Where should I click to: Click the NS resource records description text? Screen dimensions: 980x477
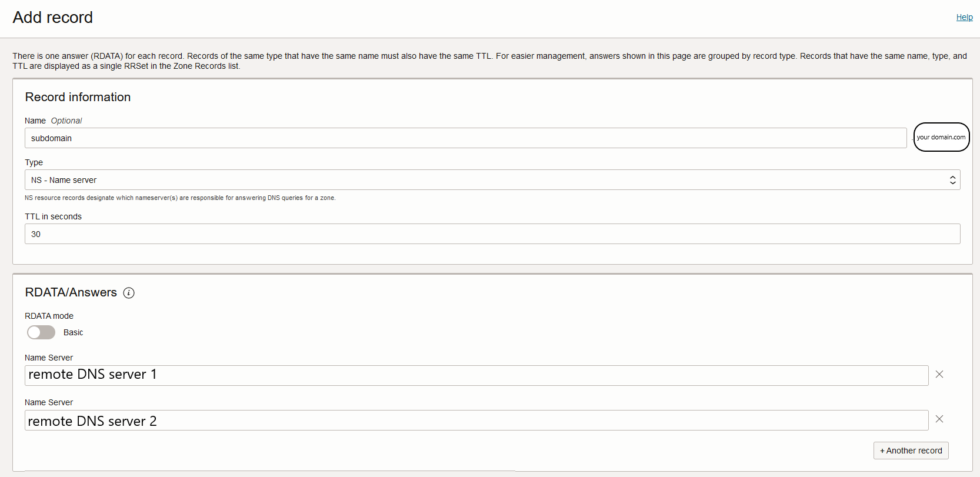(x=180, y=198)
